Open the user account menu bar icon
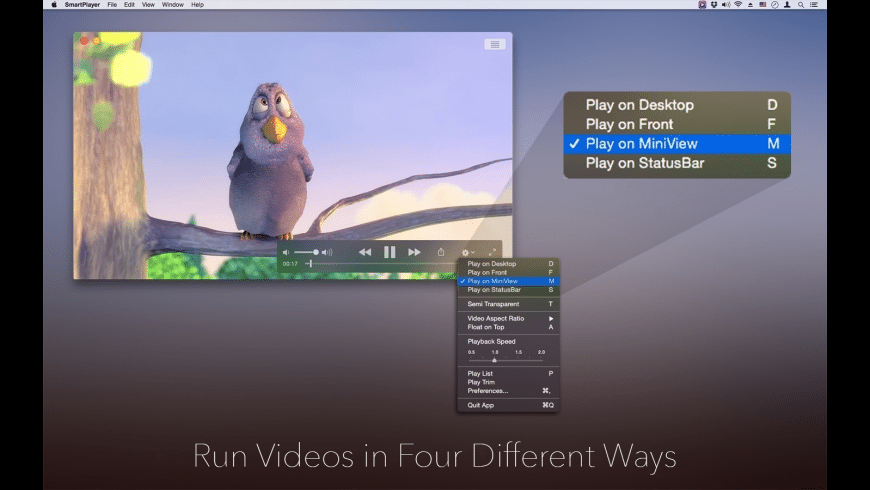Image resolution: width=870 pixels, height=490 pixels. (787, 4)
